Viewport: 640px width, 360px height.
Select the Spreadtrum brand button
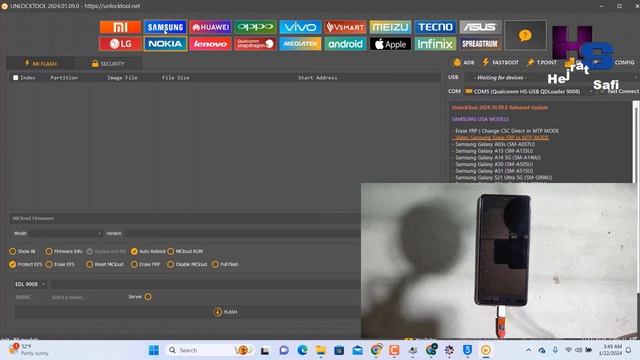[x=480, y=44]
